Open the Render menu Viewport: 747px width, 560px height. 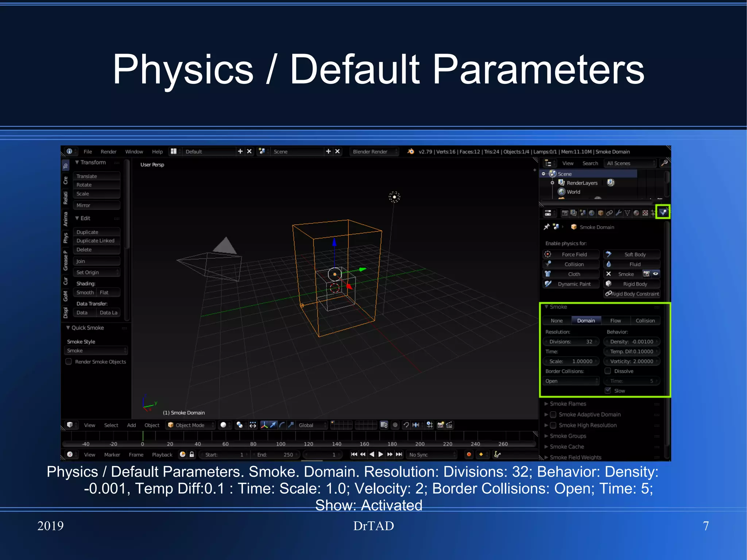tap(108, 152)
